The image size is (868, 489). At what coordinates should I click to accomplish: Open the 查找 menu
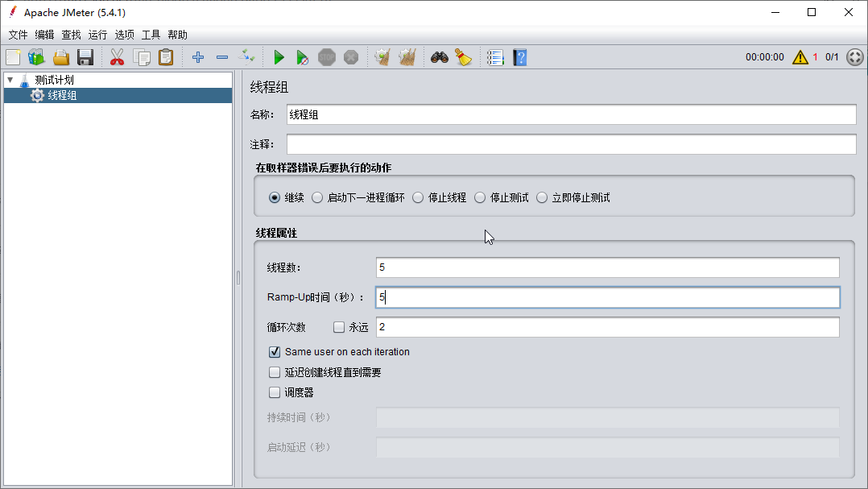(71, 35)
